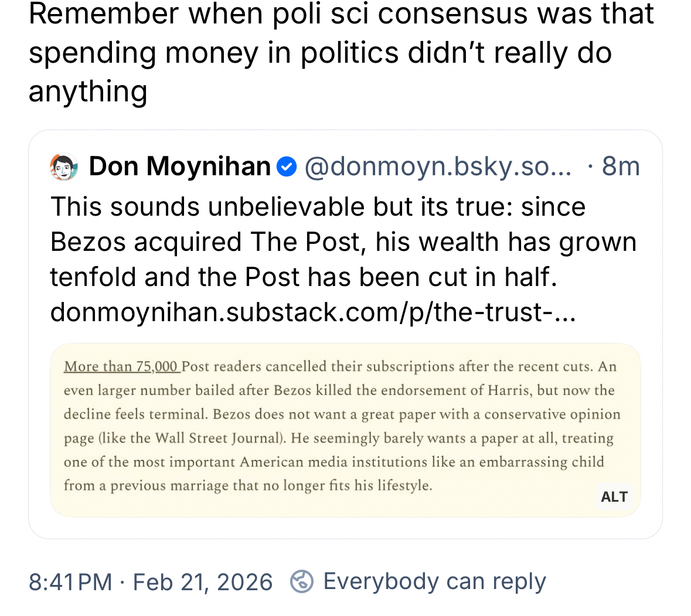Screen dimensions: 691x616
Task: Open Don Moynihan's profile avatar
Action: 64,166
